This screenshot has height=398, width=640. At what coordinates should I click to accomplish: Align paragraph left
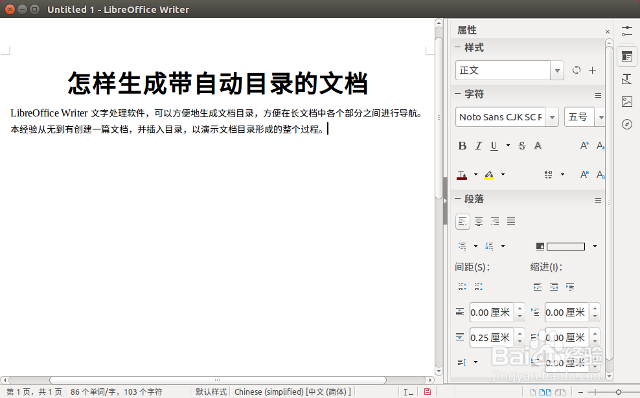point(462,222)
